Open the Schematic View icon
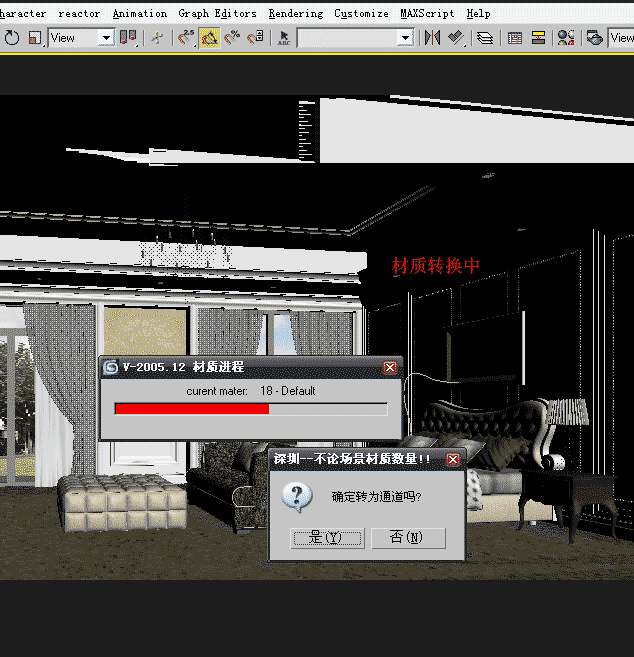 coord(538,38)
